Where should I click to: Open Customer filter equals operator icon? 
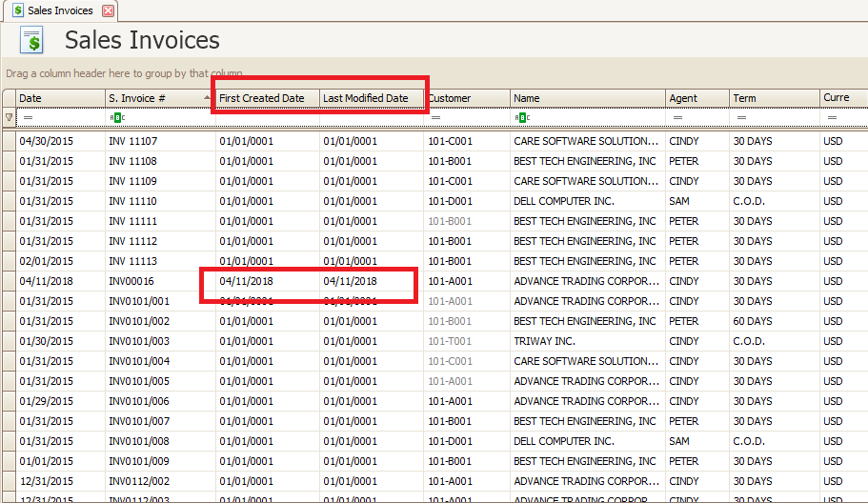(x=436, y=117)
